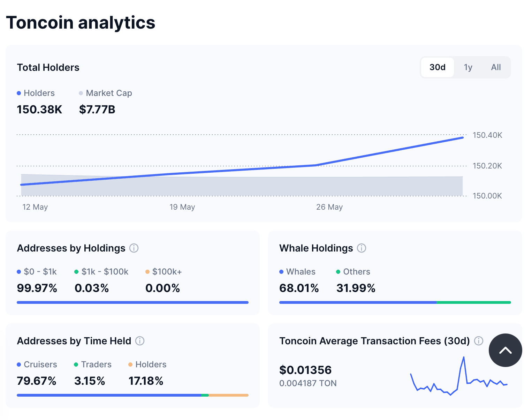Click the Addresses by Time Held title

coord(74,341)
